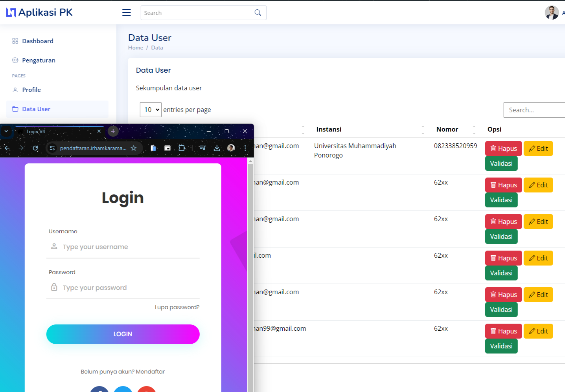Click Edit for the Universitas Muhammadiyah Ponorogo row

point(538,148)
